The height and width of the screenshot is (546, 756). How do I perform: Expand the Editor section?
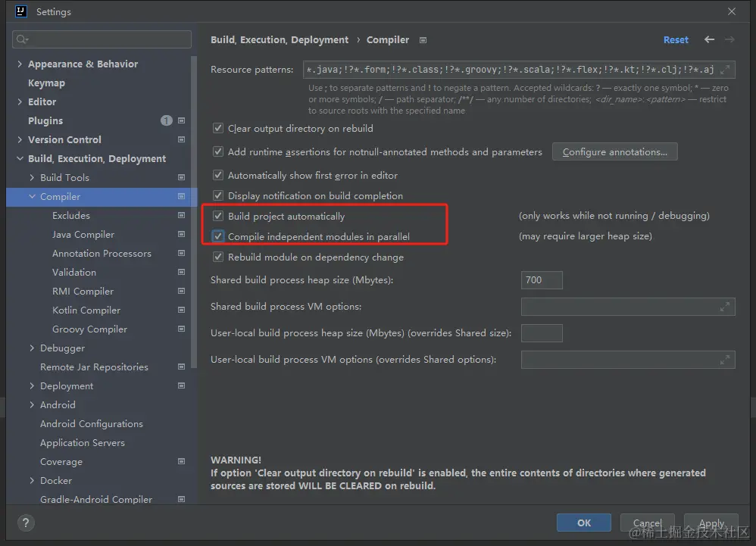pyautogui.click(x=20, y=101)
